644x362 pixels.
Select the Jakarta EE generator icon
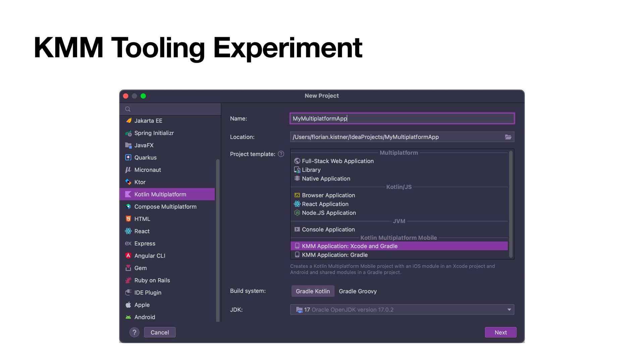128,121
